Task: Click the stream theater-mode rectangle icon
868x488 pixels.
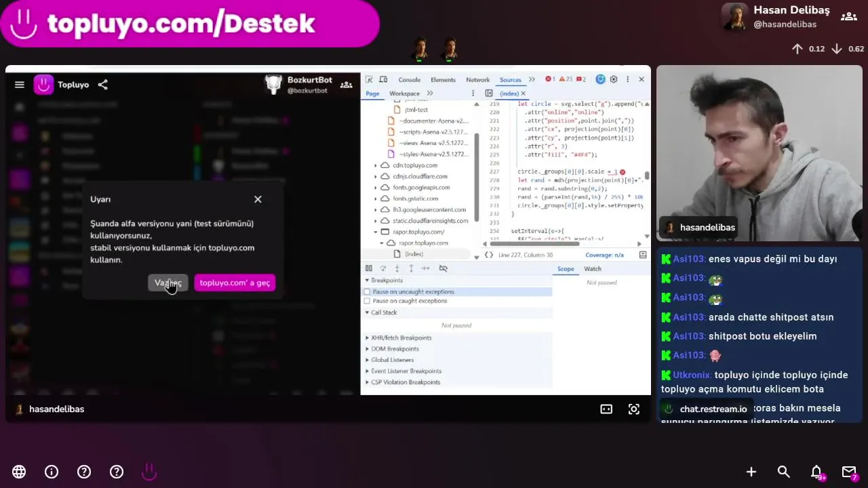Action: (606, 409)
